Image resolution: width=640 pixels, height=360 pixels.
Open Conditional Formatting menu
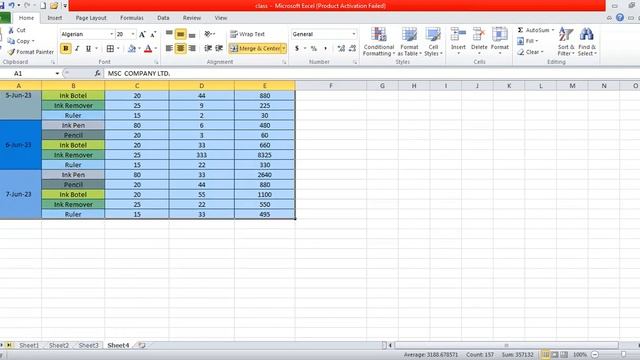point(379,42)
